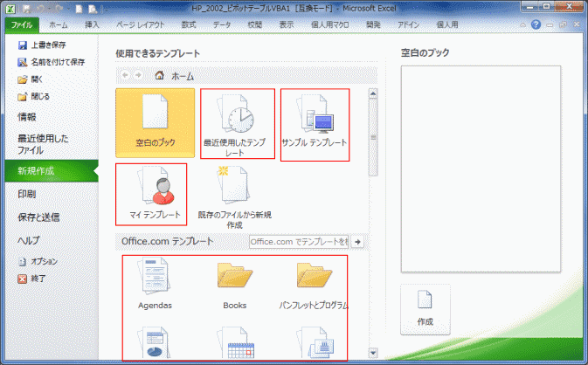Click the forward arrow in template navigation
Viewport: 588px width, 365px height.
point(138,75)
